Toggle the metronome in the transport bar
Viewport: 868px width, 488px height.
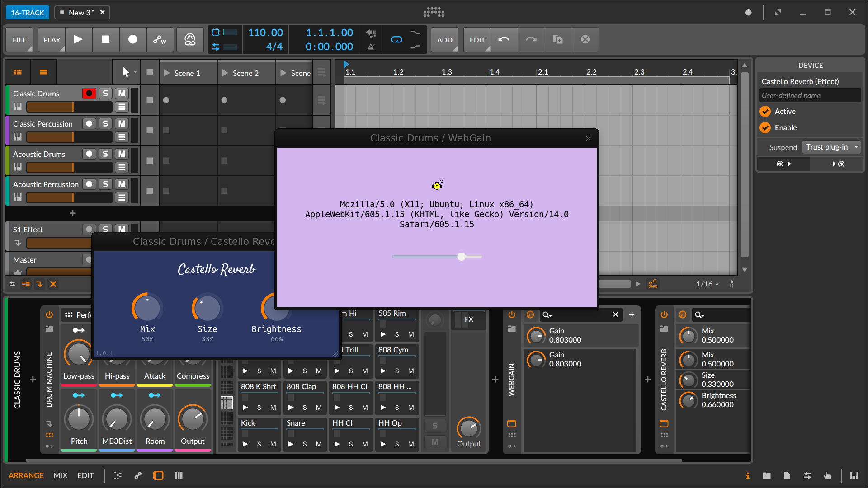click(371, 47)
